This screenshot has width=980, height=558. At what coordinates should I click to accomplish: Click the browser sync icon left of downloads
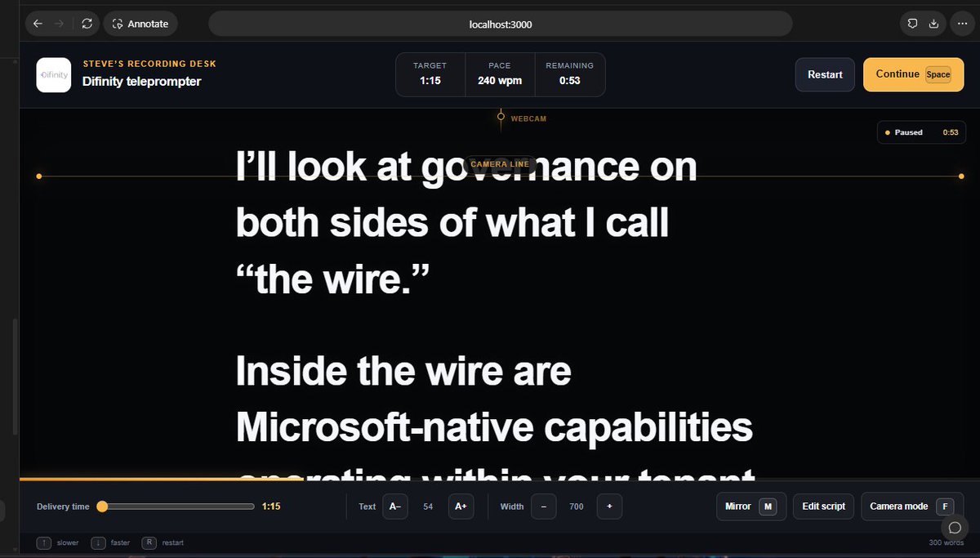[x=912, y=24]
